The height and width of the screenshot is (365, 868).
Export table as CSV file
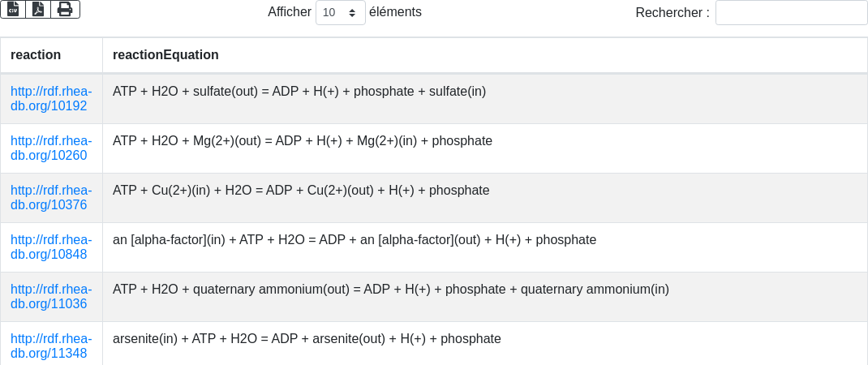click(x=13, y=9)
